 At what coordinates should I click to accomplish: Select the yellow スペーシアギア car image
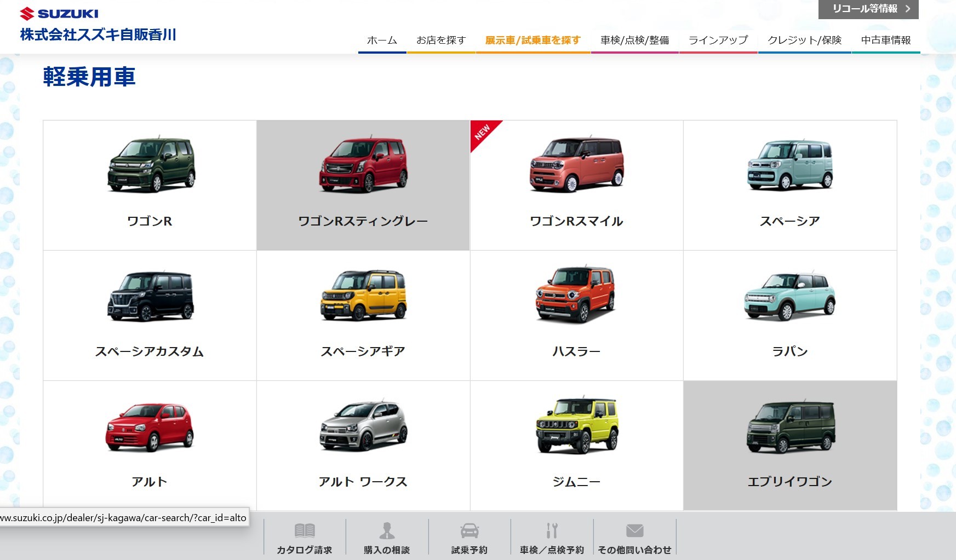pyautogui.click(x=364, y=296)
